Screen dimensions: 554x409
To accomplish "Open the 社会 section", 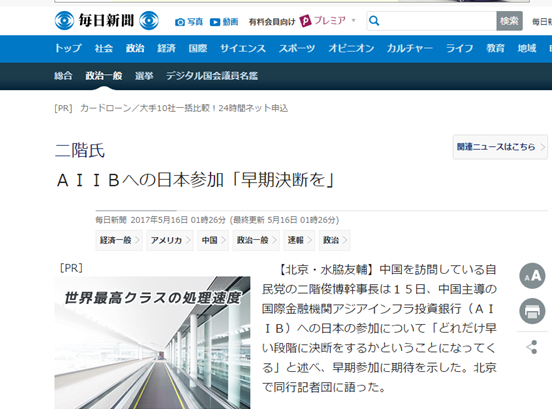I will [x=104, y=48].
